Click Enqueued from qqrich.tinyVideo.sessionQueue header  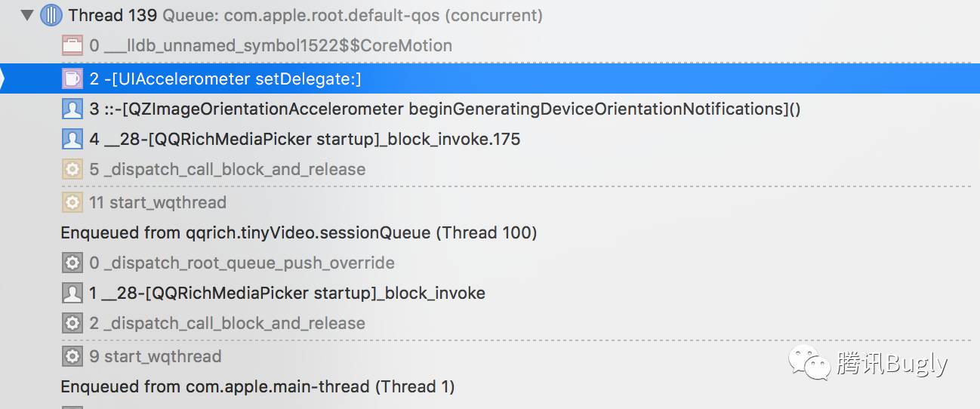pos(298,232)
